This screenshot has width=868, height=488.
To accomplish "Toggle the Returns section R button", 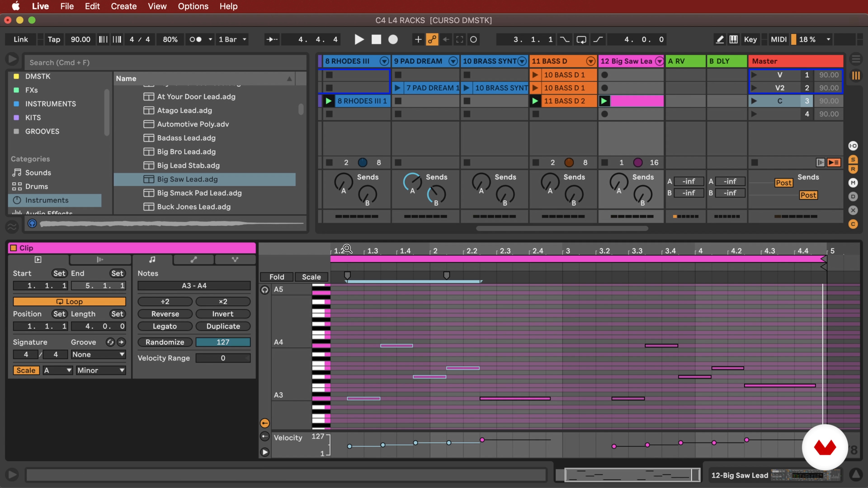I will 853,169.
